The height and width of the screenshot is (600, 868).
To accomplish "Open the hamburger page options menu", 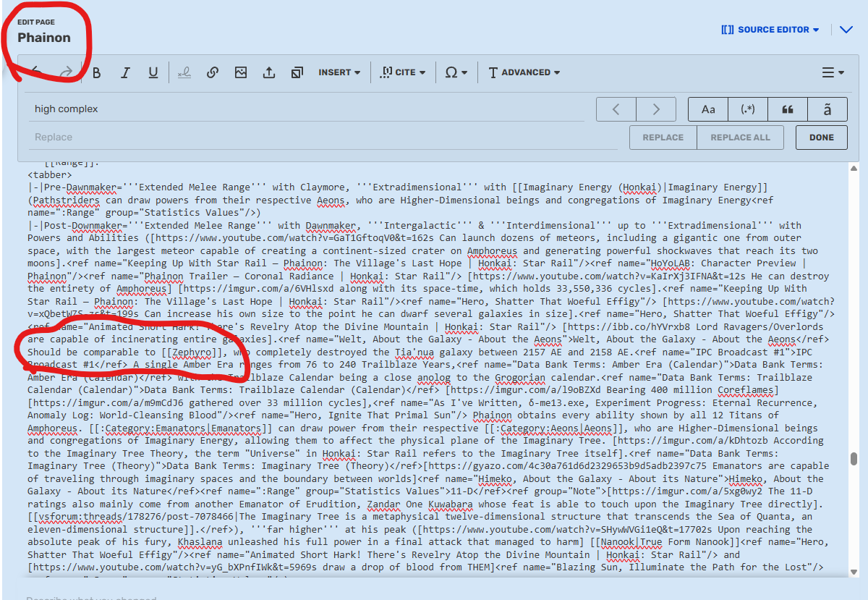I will pyautogui.click(x=833, y=72).
